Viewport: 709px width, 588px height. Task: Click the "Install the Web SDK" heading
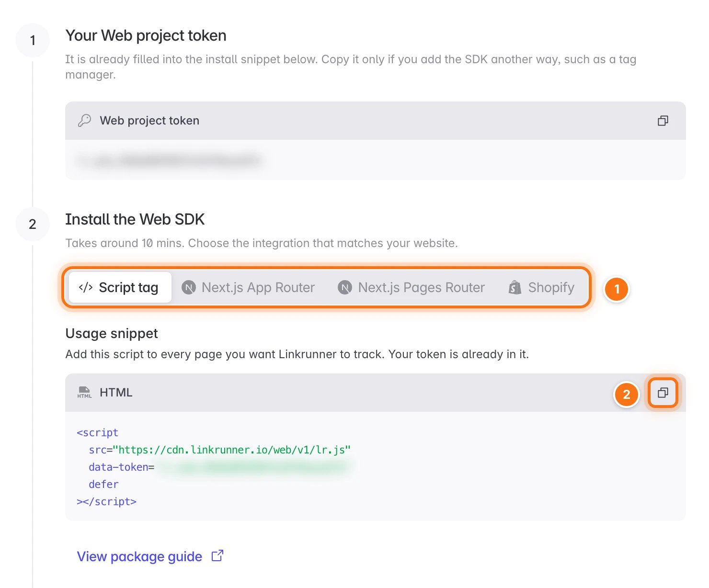[x=135, y=219]
